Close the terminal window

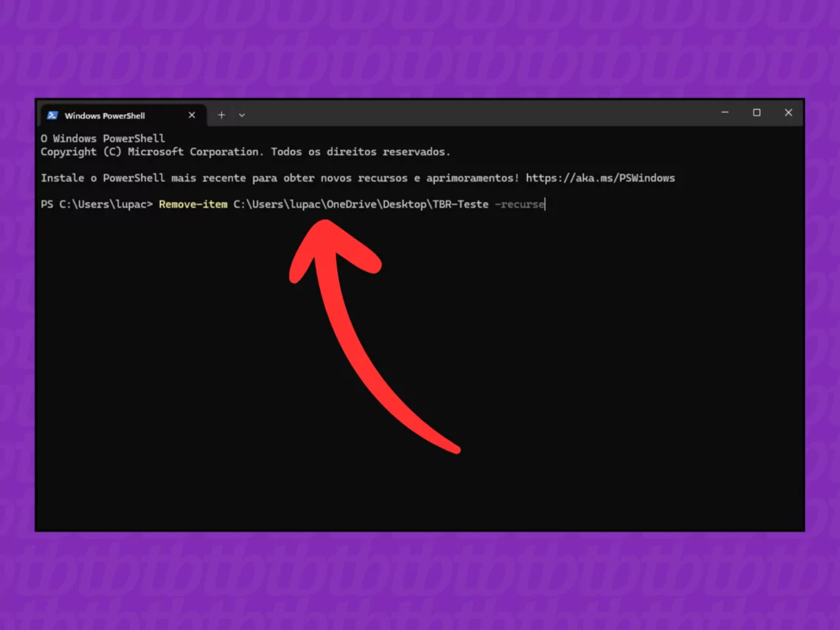tap(788, 113)
